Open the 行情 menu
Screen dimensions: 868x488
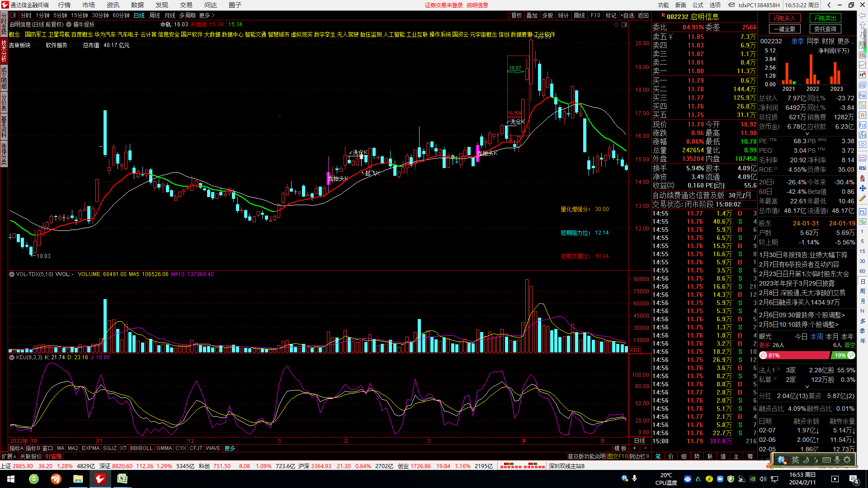click(x=64, y=5)
